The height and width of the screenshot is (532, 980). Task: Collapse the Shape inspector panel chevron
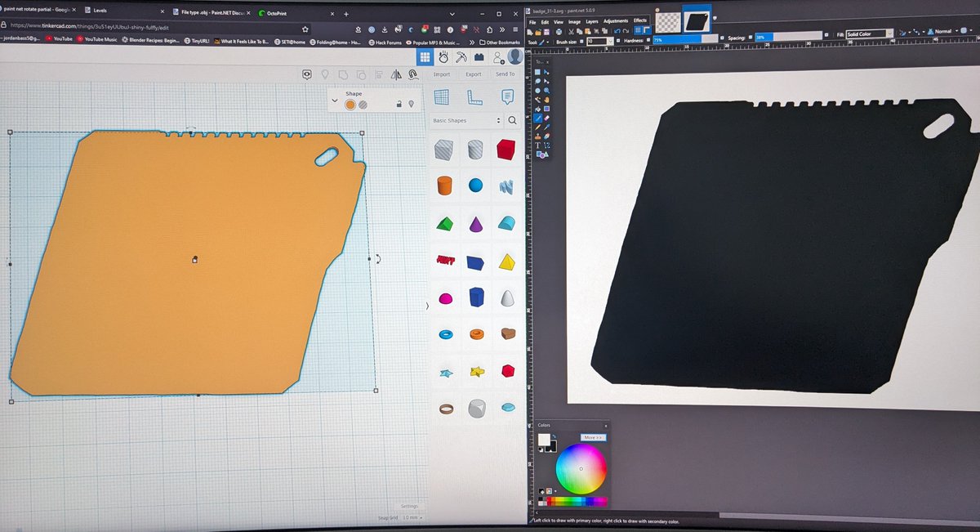tap(335, 100)
